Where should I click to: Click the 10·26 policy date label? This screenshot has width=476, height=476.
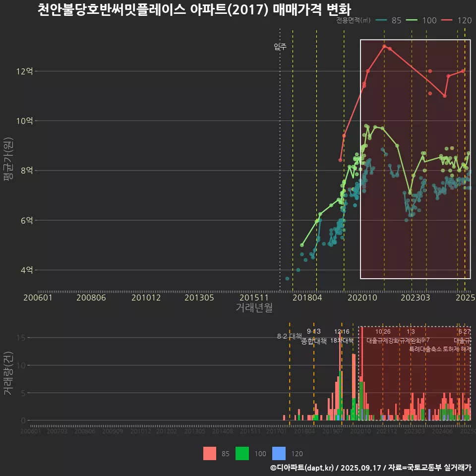tap(383, 332)
